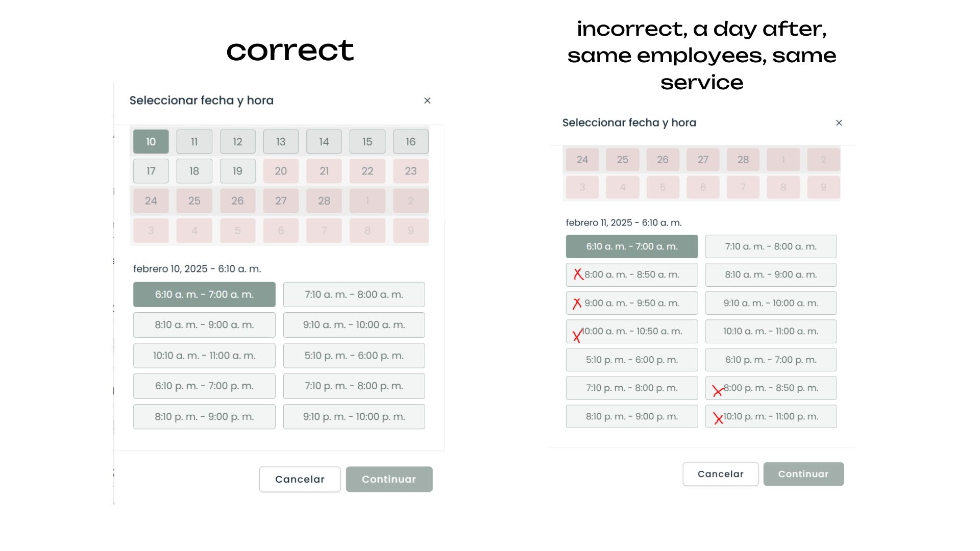Close the right date picker dialog
This screenshot has height=551, width=980.
[839, 123]
